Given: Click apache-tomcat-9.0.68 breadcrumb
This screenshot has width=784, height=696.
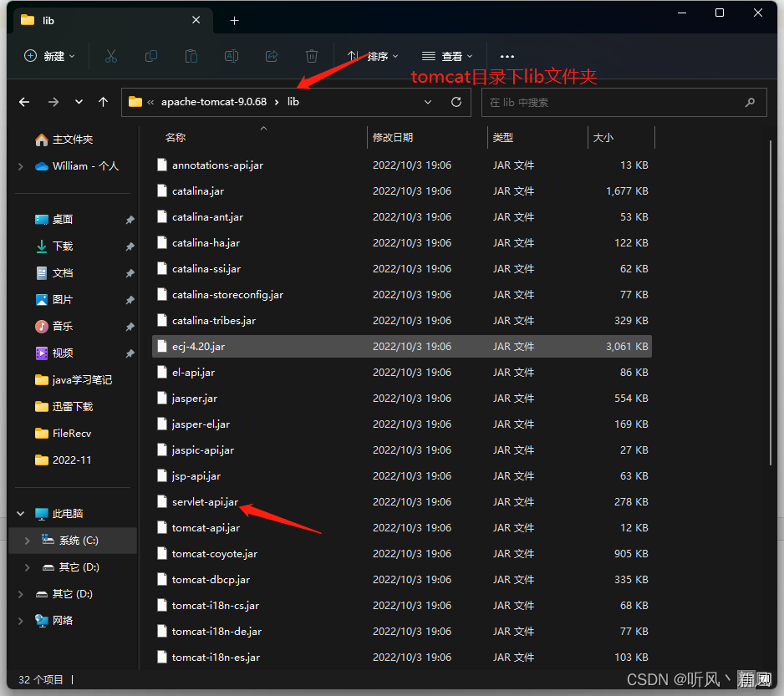Looking at the screenshot, I should pyautogui.click(x=213, y=102).
